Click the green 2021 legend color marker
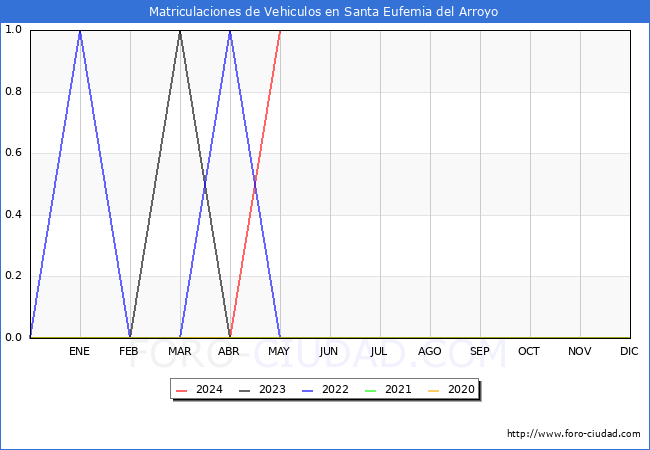 (x=371, y=391)
